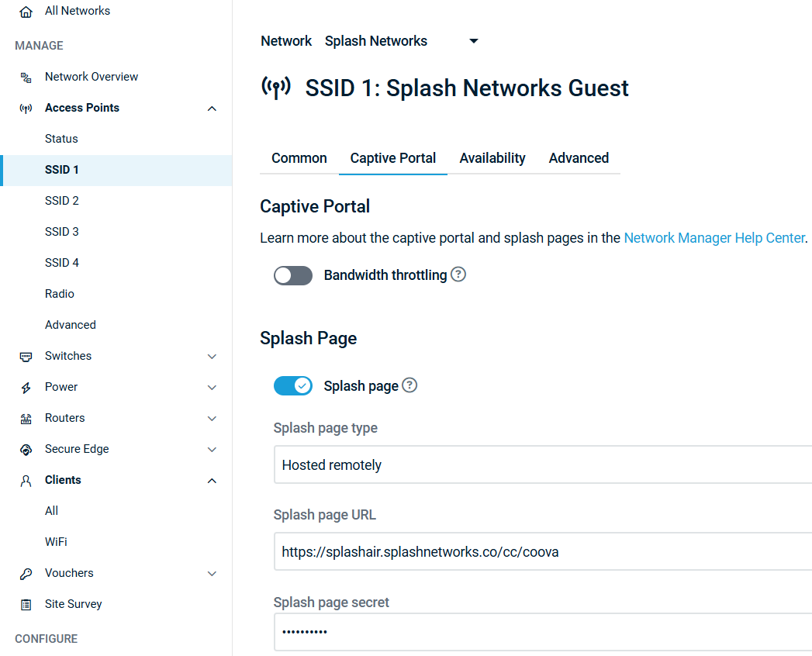Open the Availability tab

pyautogui.click(x=492, y=158)
